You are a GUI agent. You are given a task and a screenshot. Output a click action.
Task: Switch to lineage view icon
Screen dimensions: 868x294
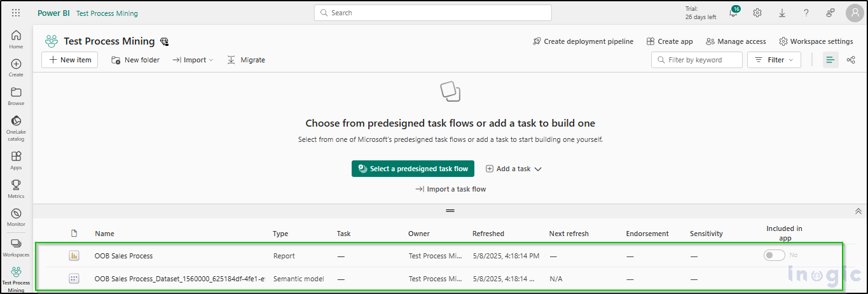click(851, 60)
